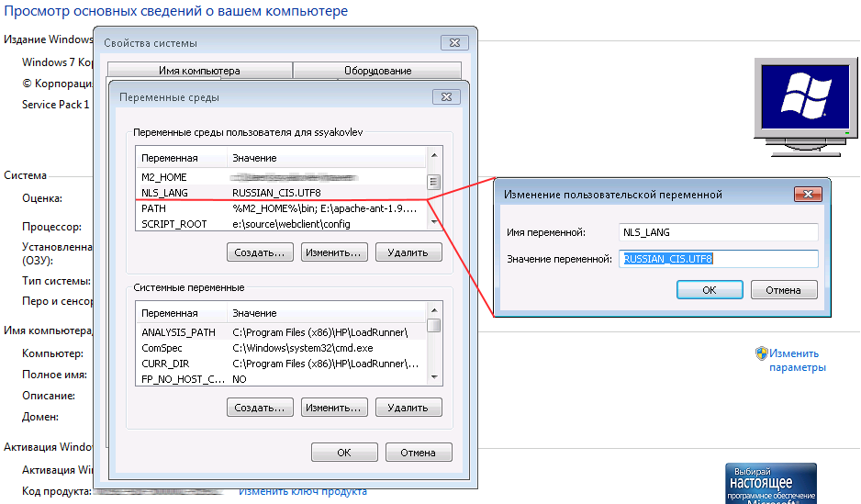The width and height of the screenshot is (861, 504).
Task: Close the Environment Variables dialog
Action: coord(446,96)
